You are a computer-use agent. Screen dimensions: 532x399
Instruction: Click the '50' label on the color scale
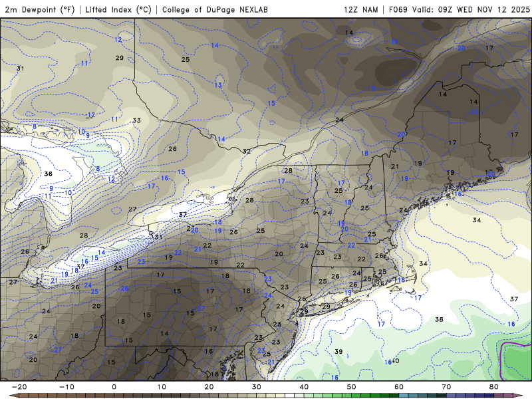(352, 387)
